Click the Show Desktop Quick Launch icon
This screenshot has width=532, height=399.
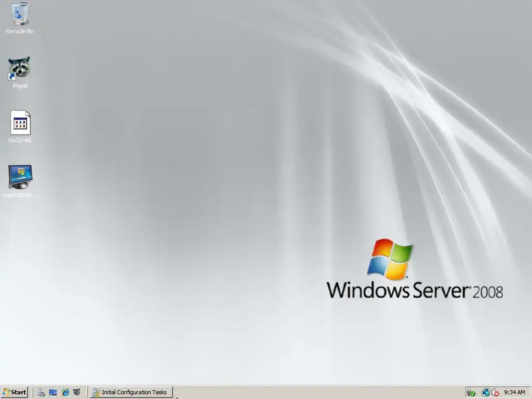pos(53,393)
